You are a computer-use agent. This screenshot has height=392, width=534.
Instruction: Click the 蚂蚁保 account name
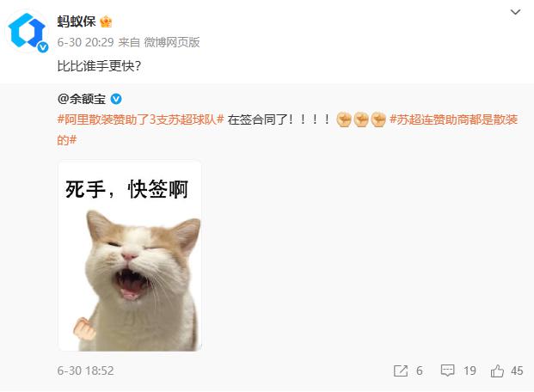77,21
